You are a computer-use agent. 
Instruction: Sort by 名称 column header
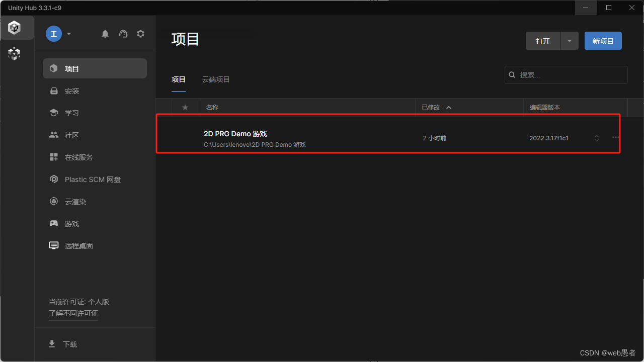point(212,108)
